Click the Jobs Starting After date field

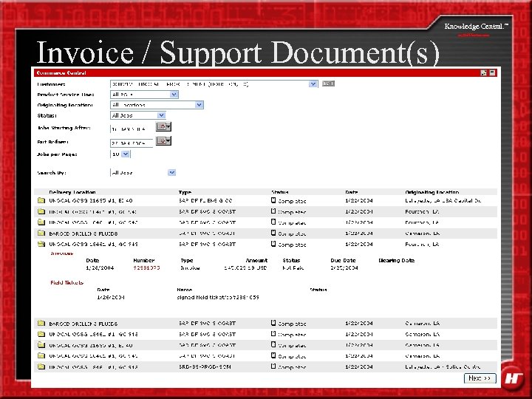[x=132, y=129]
